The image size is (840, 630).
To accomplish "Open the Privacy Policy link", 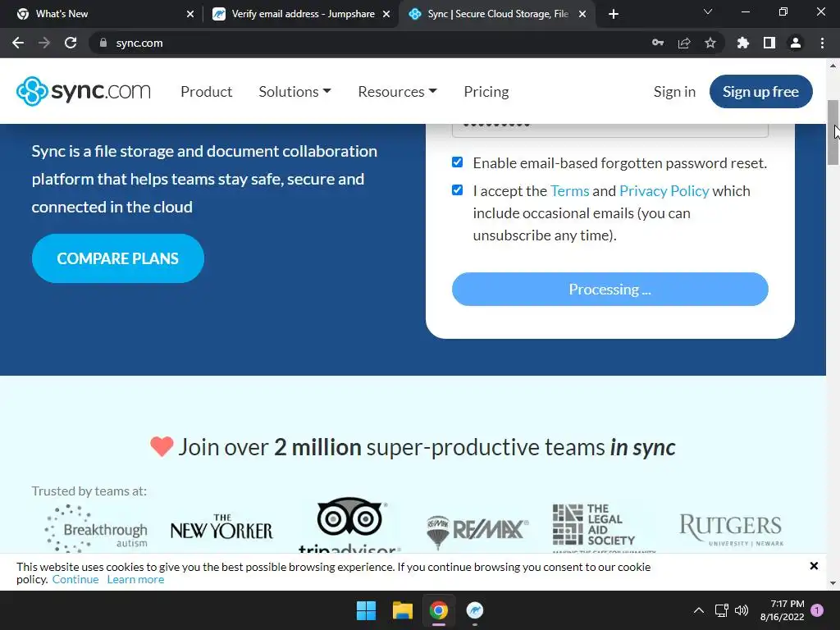I will coord(664,190).
